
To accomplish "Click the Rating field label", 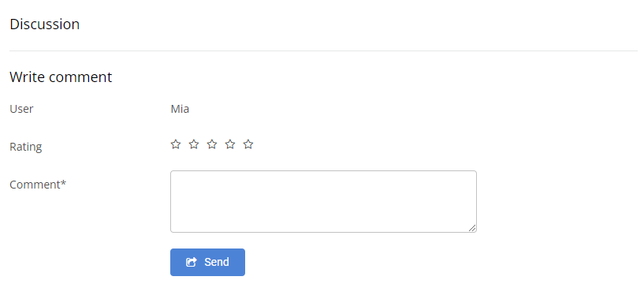I will pyautogui.click(x=26, y=147).
